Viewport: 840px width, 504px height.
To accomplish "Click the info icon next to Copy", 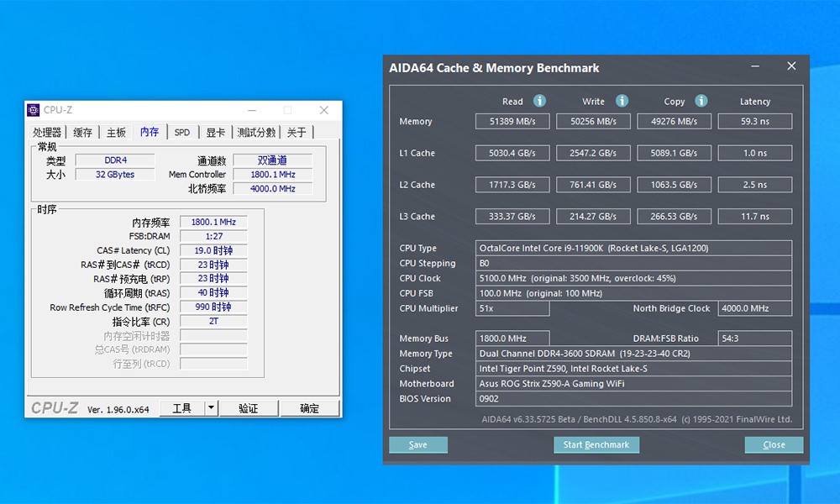I will click(x=701, y=101).
